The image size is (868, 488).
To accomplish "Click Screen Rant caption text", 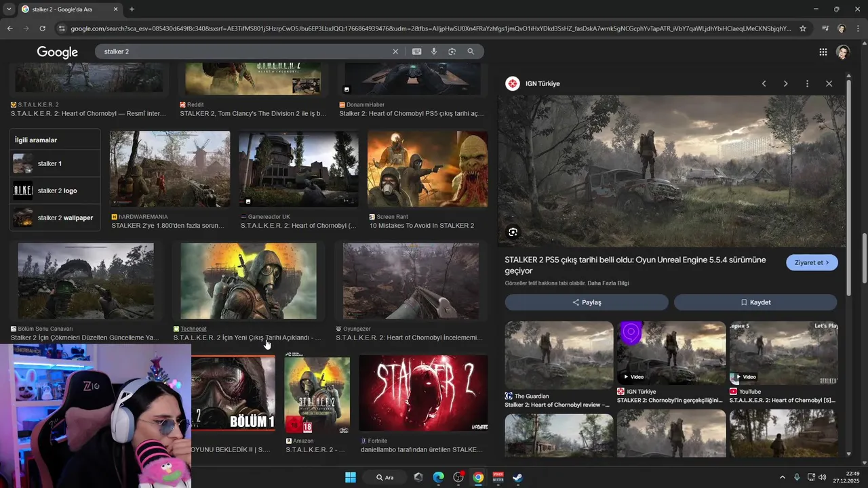I will pyautogui.click(x=421, y=226).
